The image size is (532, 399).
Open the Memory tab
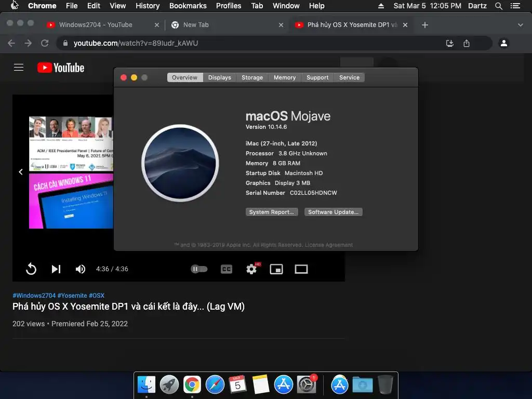tap(285, 77)
